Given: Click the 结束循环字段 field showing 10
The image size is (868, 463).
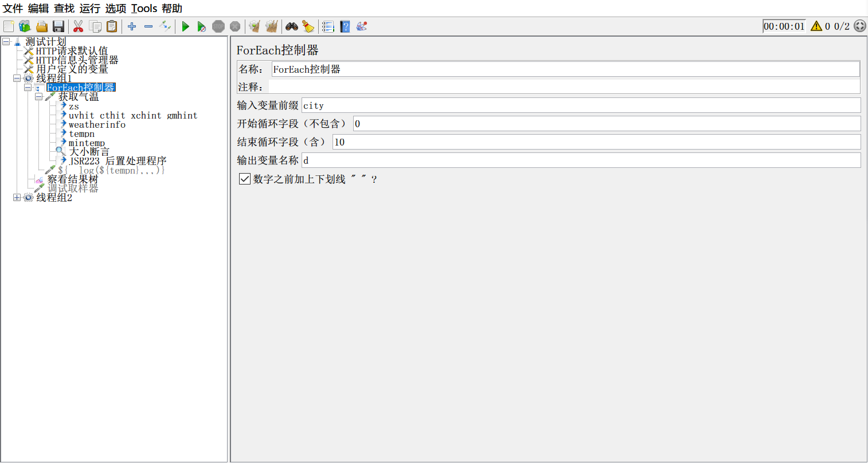Looking at the screenshot, I should [x=596, y=142].
